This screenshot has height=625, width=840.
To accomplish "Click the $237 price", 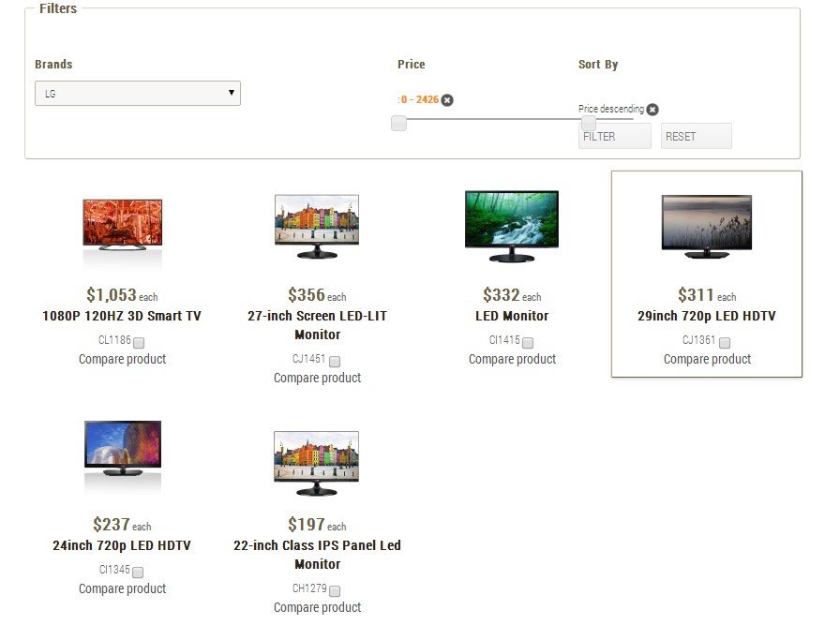I will [x=112, y=525].
